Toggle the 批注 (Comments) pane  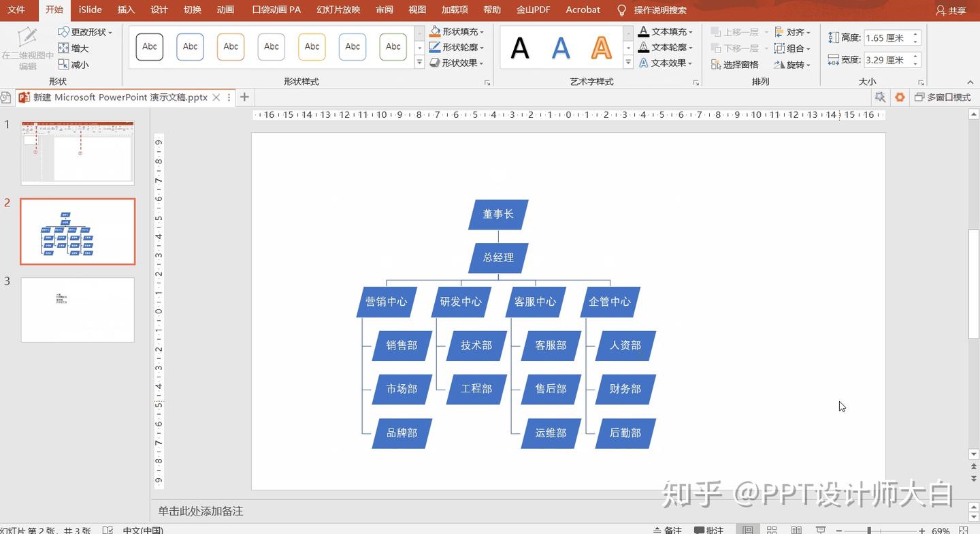(x=708, y=529)
